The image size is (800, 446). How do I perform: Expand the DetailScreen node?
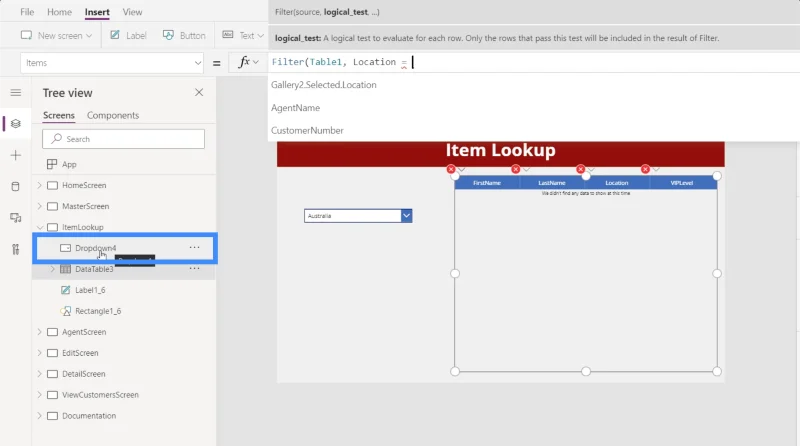click(x=40, y=374)
